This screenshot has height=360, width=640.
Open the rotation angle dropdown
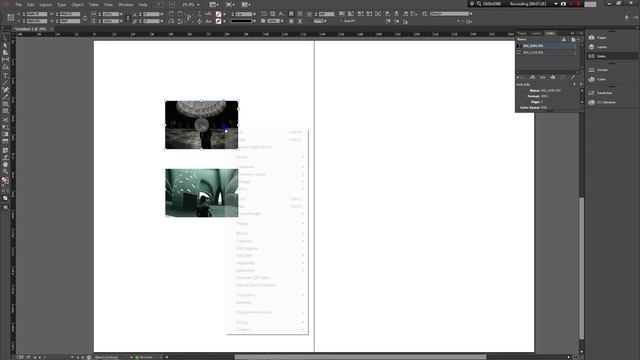pyautogui.click(x=162, y=14)
